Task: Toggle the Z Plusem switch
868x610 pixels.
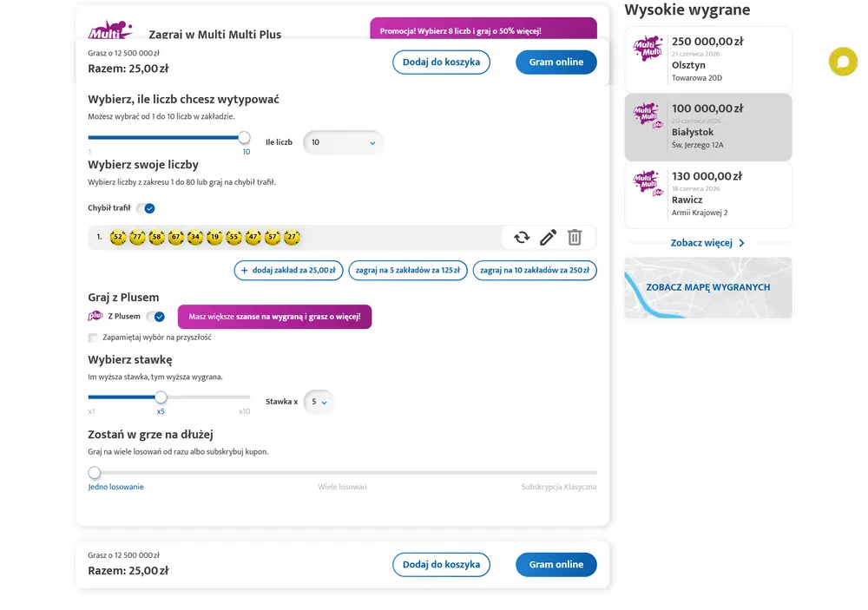Action: click(x=156, y=317)
